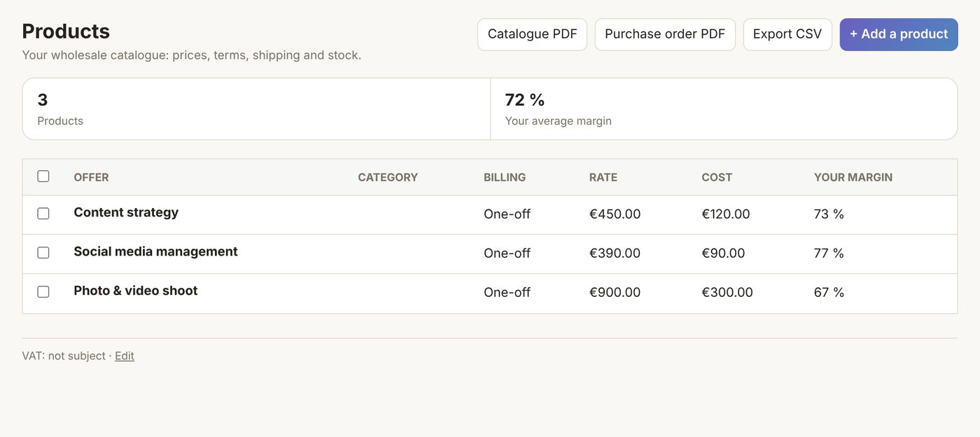Click the €300.00 cost value
The height and width of the screenshot is (437, 980).
(x=727, y=293)
